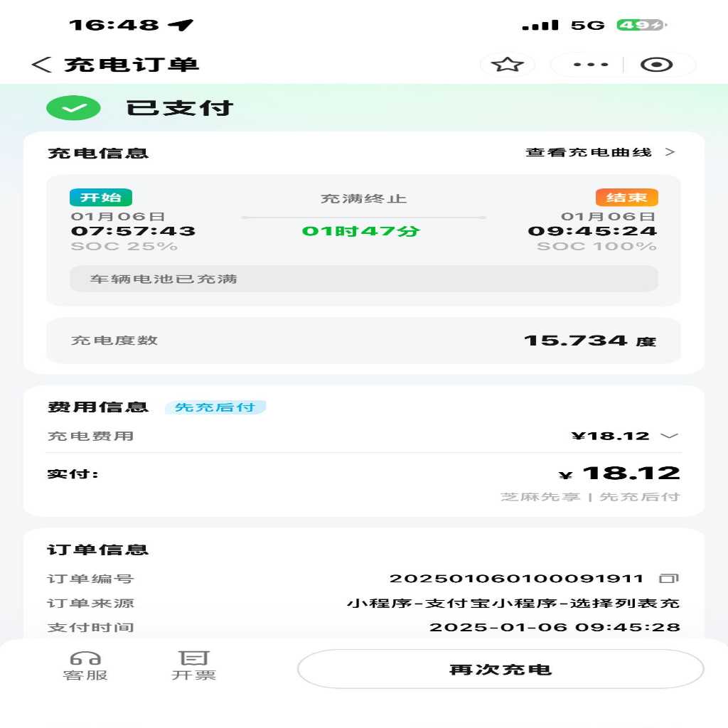Expand the 充电费用 ¥18.12 details chevron
The height and width of the screenshot is (728, 728).
669,436
